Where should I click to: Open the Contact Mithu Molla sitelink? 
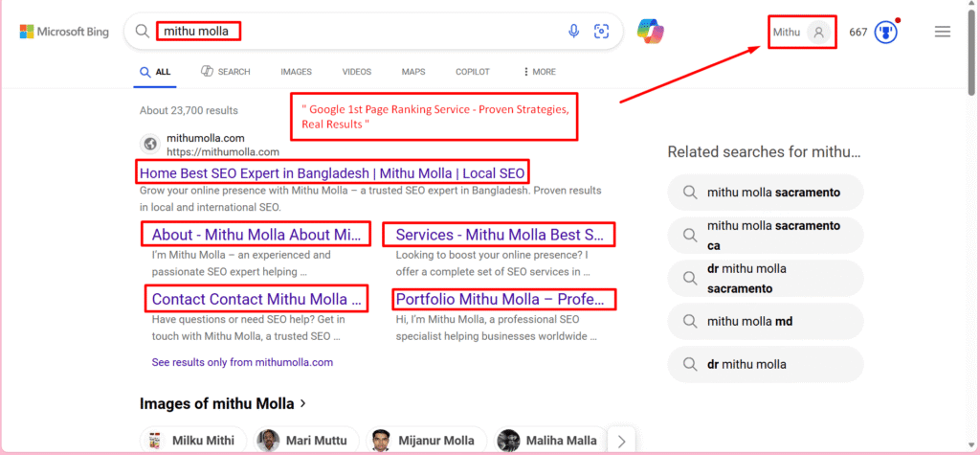click(x=256, y=299)
